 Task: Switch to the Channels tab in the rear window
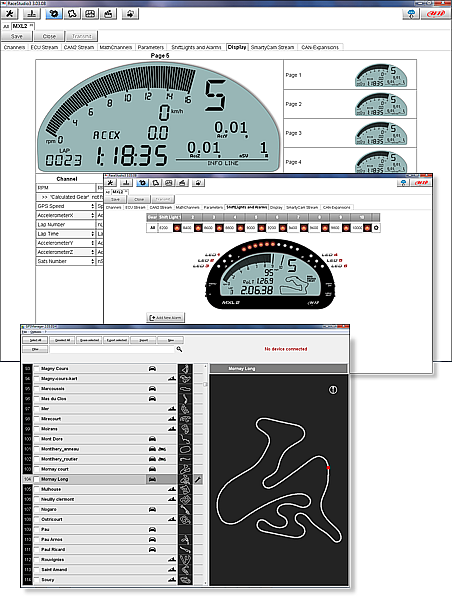[15, 47]
